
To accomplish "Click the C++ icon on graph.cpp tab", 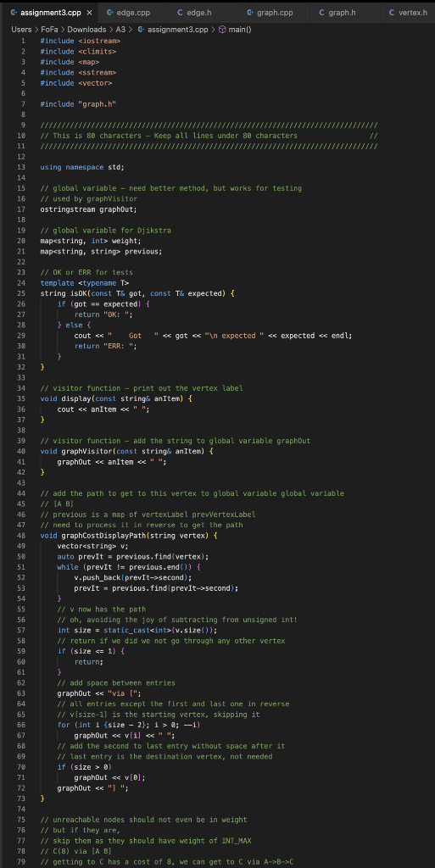I will (x=250, y=12).
